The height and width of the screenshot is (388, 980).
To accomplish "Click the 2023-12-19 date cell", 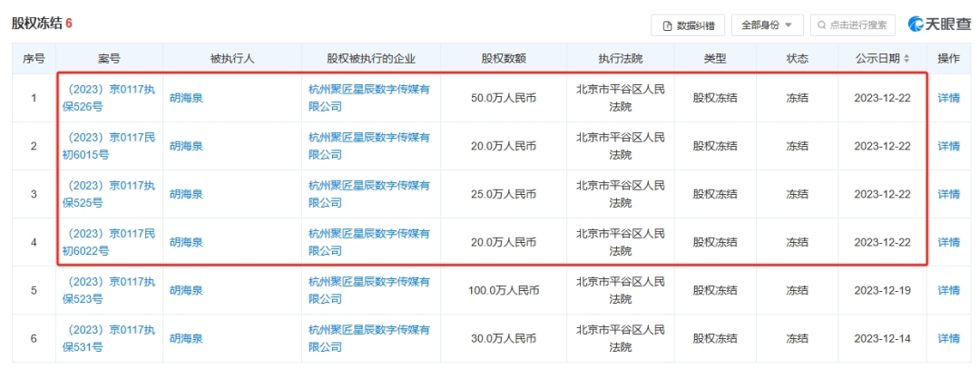I will 883,290.
